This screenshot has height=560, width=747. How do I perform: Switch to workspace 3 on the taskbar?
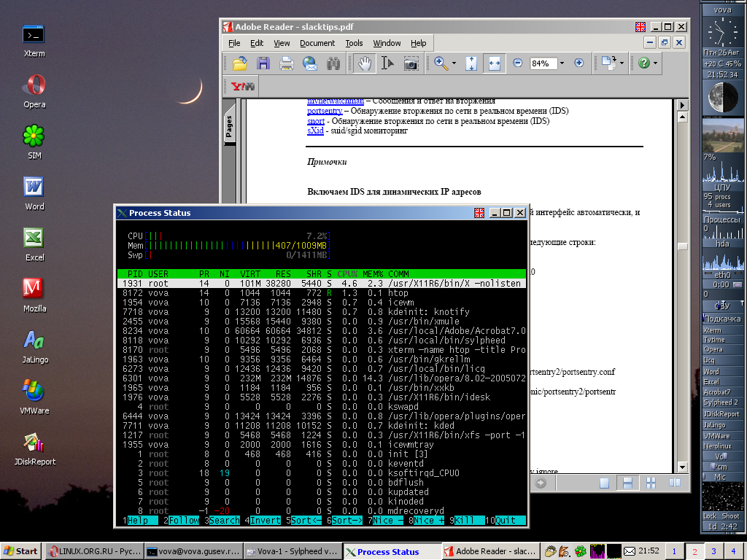(713, 551)
